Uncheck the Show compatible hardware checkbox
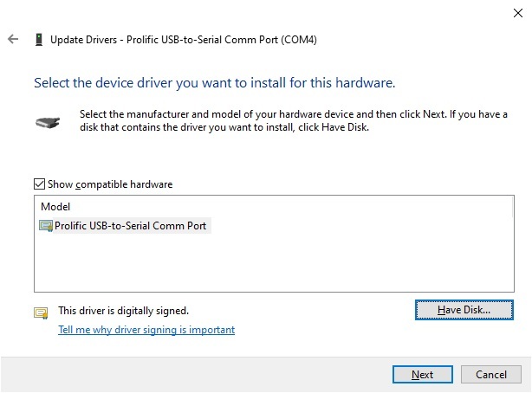Image resolution: width=532 pixels, height=393 pixels. point(39,184)
